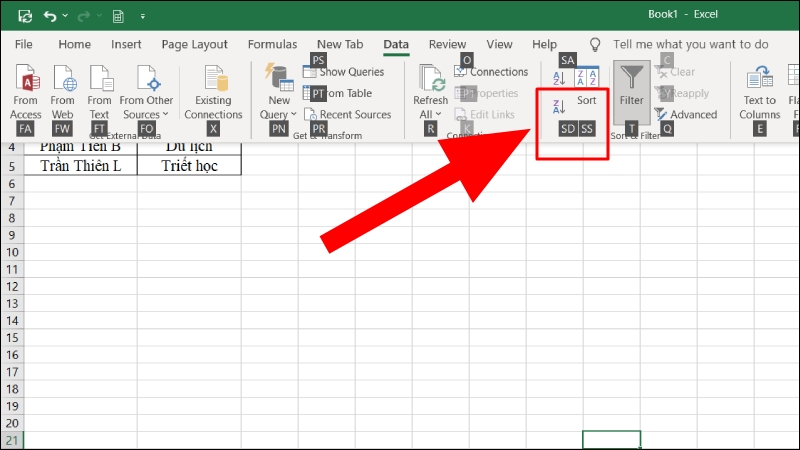Open Existing Connections
Image resolution: width=800 pixels, height=450 pixels.
pyautogui.click(x=213, y=92)
